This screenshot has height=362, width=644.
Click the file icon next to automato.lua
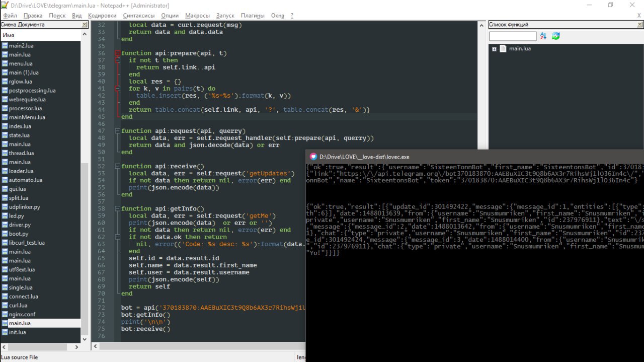(5, 180)
